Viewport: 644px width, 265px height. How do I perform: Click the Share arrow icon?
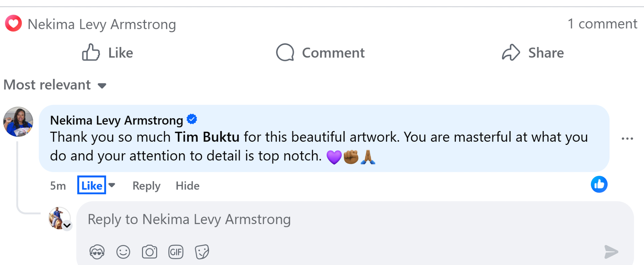(x=511, y=52)
